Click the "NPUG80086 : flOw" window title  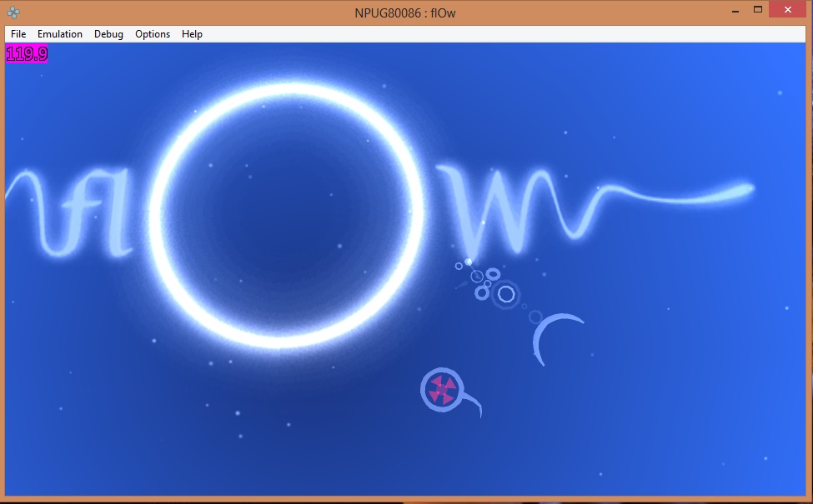(407, 12)
